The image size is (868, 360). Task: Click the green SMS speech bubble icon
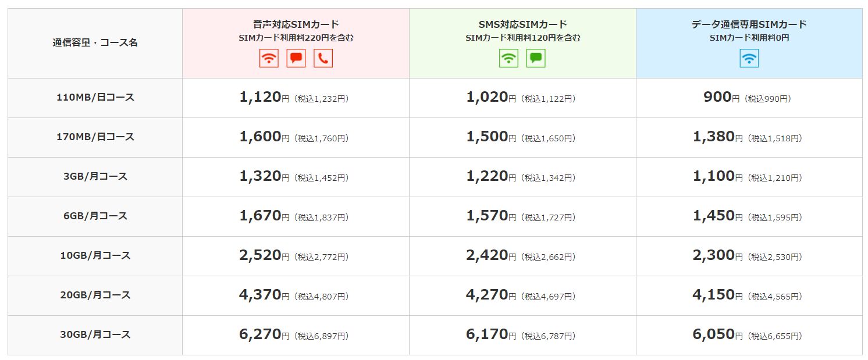[536, 58]
